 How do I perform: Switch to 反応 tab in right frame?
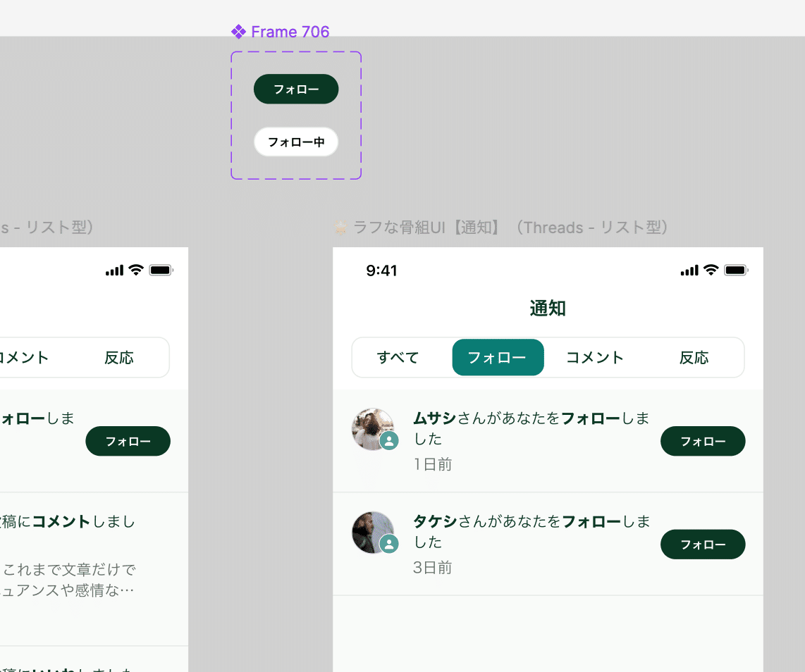[x=694, y=358]
